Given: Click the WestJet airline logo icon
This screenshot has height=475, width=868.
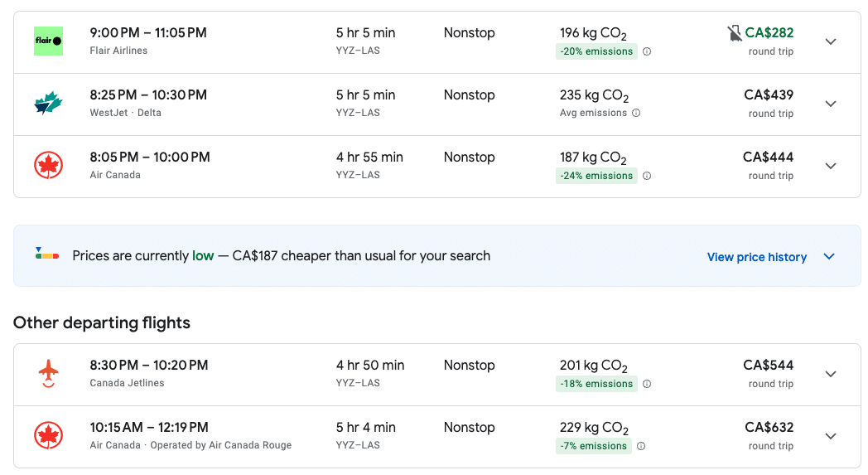Looking at the screenshot, I should 48,104.
